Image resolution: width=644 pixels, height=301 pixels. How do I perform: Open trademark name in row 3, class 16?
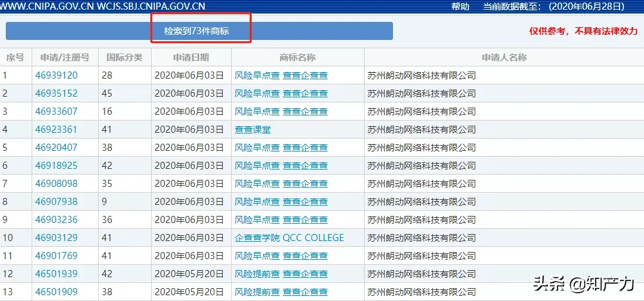pos(281,112)
